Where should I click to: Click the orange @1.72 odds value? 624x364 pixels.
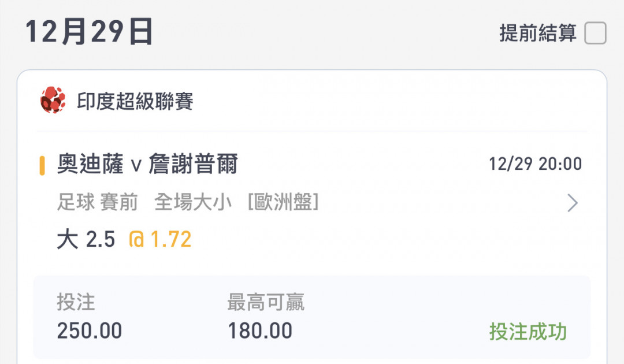pyautogui.click(x=160, y=239)
